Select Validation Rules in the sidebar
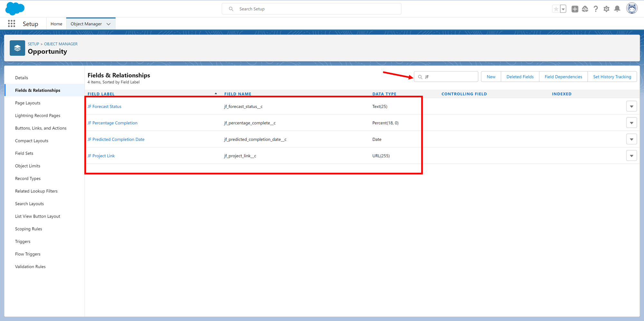Viewport: 644px width, 321px height. [x=30, y=267]
